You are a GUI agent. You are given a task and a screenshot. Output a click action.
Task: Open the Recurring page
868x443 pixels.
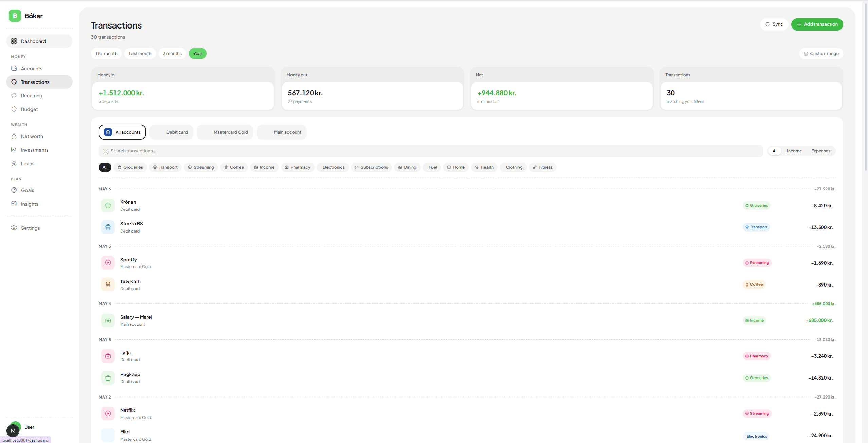pos(39,95)
